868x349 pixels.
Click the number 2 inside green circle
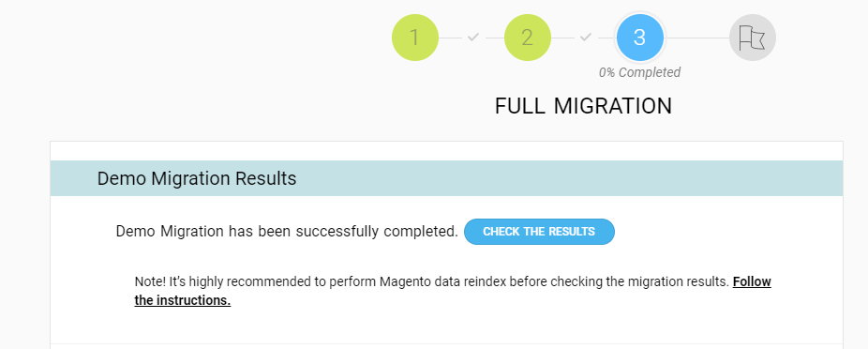tap(527, 38)
